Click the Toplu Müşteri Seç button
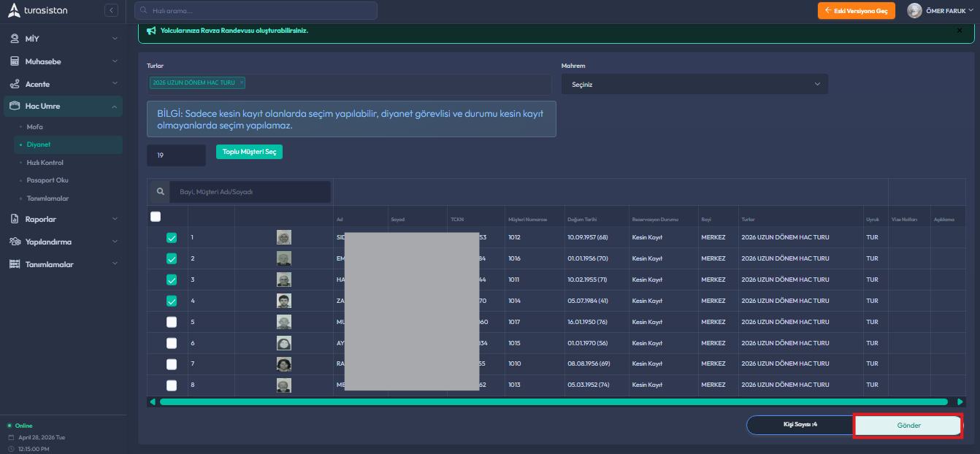Image resolution: width=980 pixels, height=454 pixels. (x=249, y=152)
